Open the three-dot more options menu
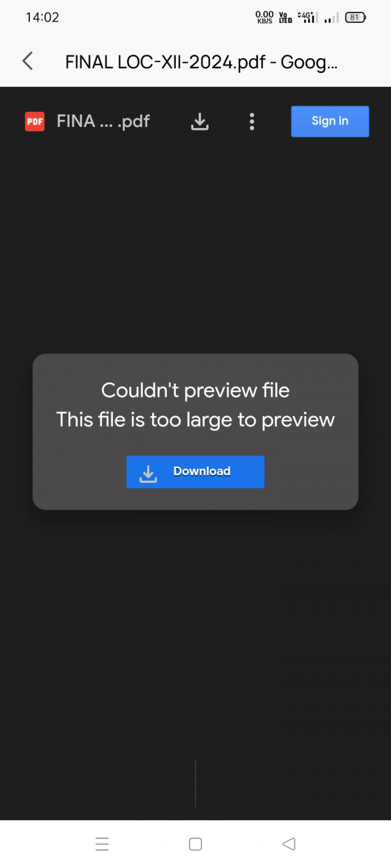The width and height of the screenshot is (391, 868). point(252,122)
